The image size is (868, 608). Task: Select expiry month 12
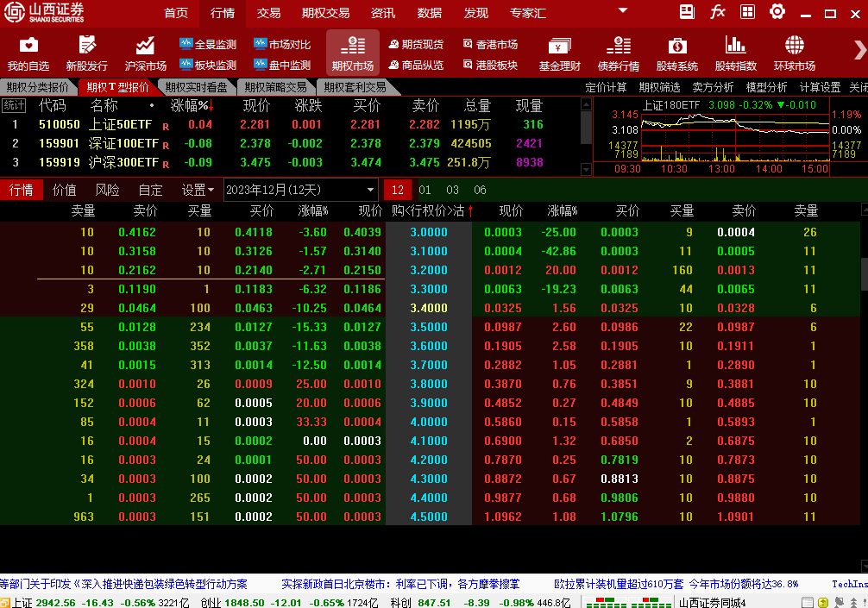pos(398,190)
